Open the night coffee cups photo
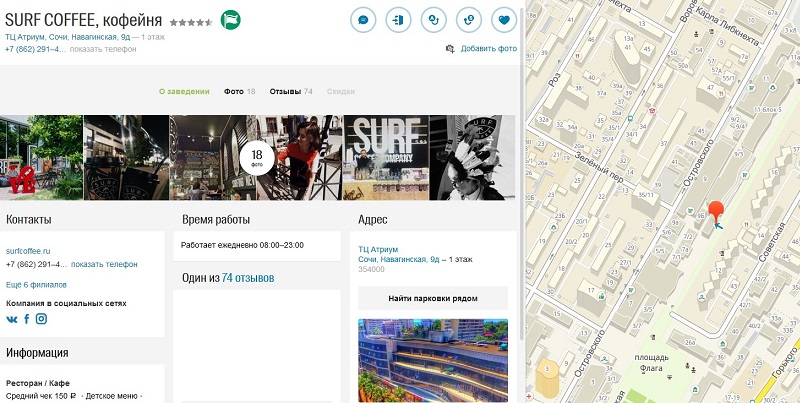800x403 pixels. 126,157
